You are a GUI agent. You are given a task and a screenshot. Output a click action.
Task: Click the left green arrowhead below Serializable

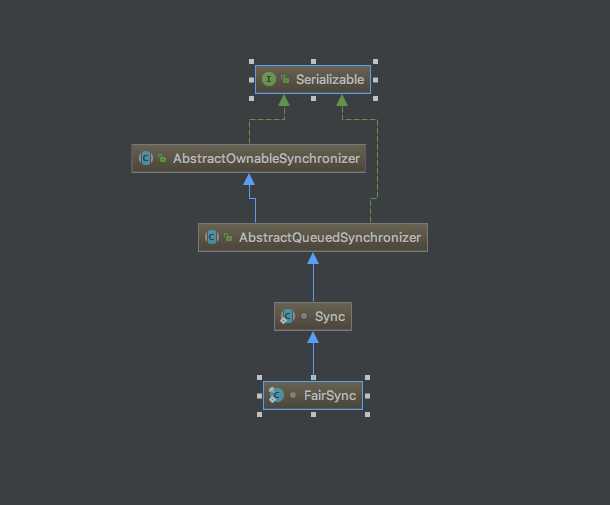284,100
